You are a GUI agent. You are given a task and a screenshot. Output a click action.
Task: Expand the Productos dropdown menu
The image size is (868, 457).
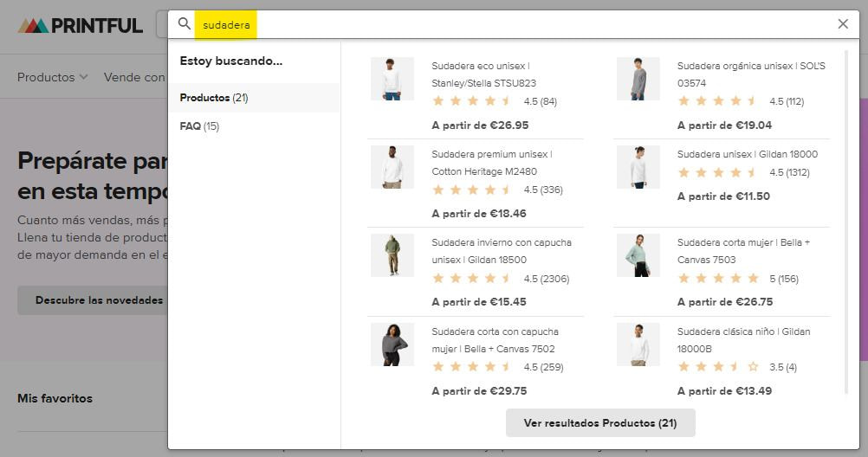pos(52,77)
